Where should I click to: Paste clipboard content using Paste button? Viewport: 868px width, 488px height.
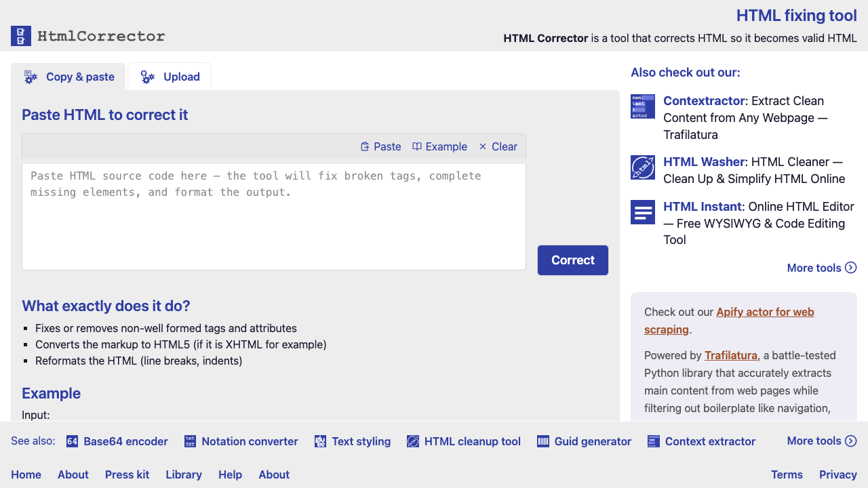coord(380,146)
